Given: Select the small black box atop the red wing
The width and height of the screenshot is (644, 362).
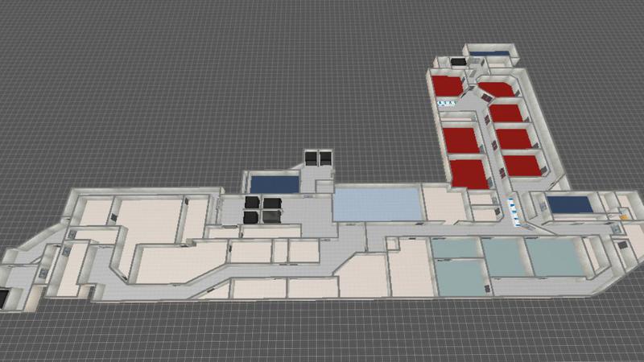Looking at the screenshot, I should point(458,61).
